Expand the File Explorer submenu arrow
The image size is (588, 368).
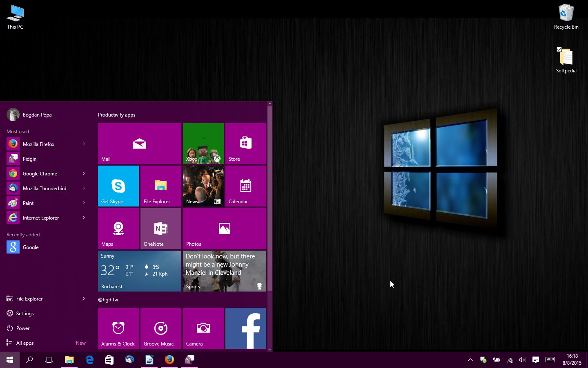[84, 298]
